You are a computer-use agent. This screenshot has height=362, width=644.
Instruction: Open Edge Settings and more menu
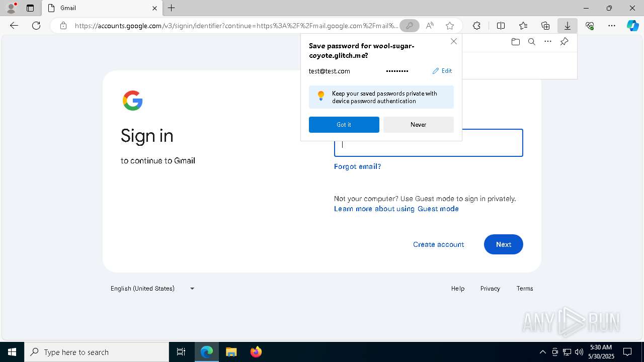tap(612, 26)
